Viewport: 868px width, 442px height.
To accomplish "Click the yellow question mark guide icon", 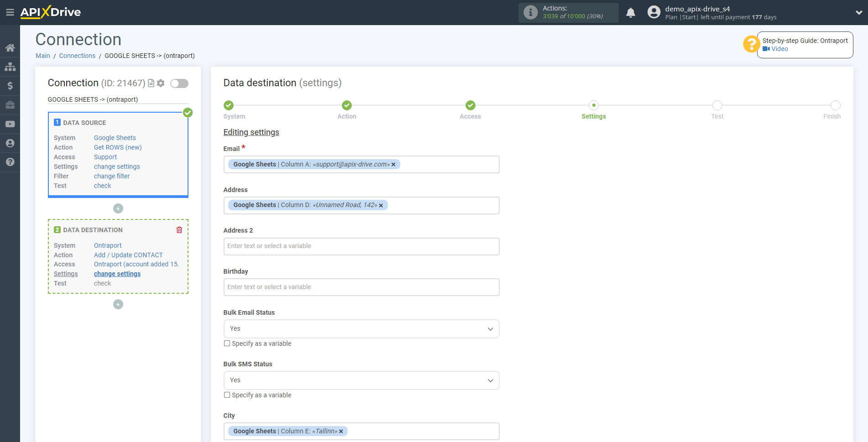I will click(751, 44).
